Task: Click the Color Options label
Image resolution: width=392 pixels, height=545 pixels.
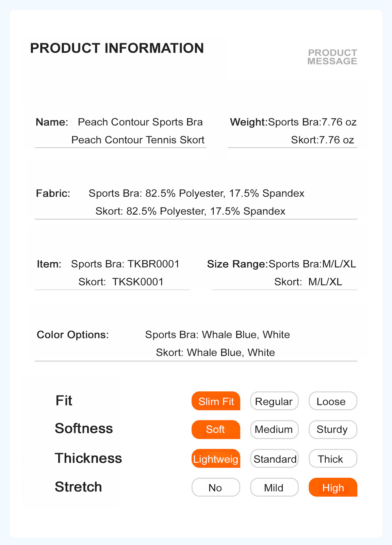Action: pos(73,335)
